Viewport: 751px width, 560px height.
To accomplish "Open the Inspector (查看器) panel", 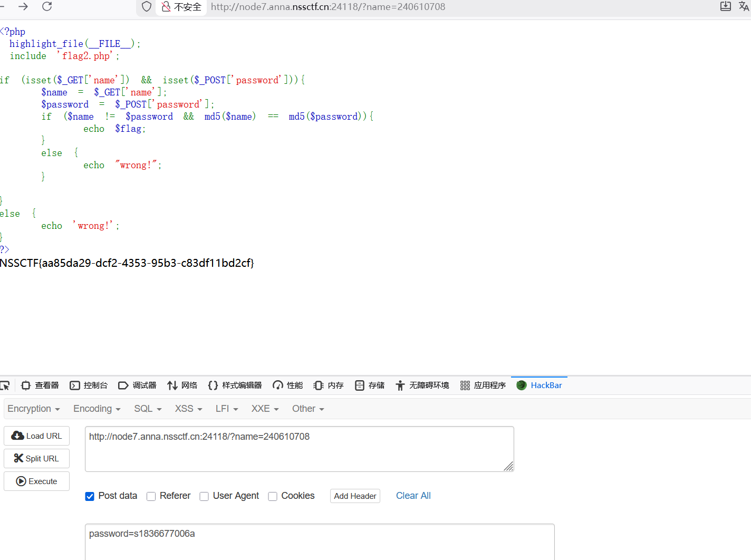I will pos(40,385).
